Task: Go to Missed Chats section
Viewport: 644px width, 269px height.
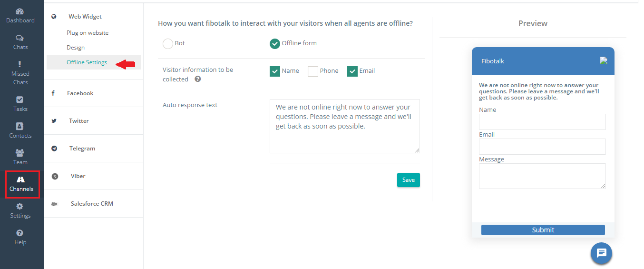Action: (20, 73)
